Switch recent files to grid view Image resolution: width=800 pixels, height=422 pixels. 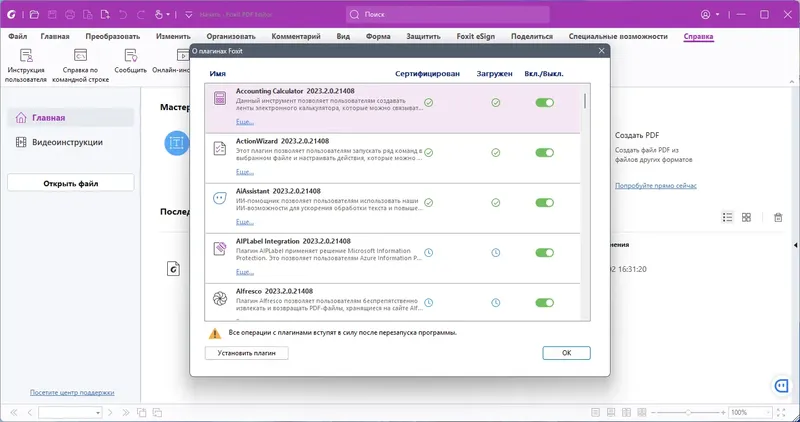(x=746, y=217)
